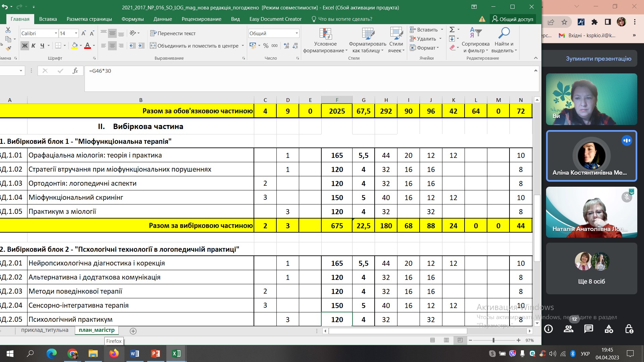Screen dimensions: 644x362
Task: Click the Format as Table icon
Action: point(368,34)
